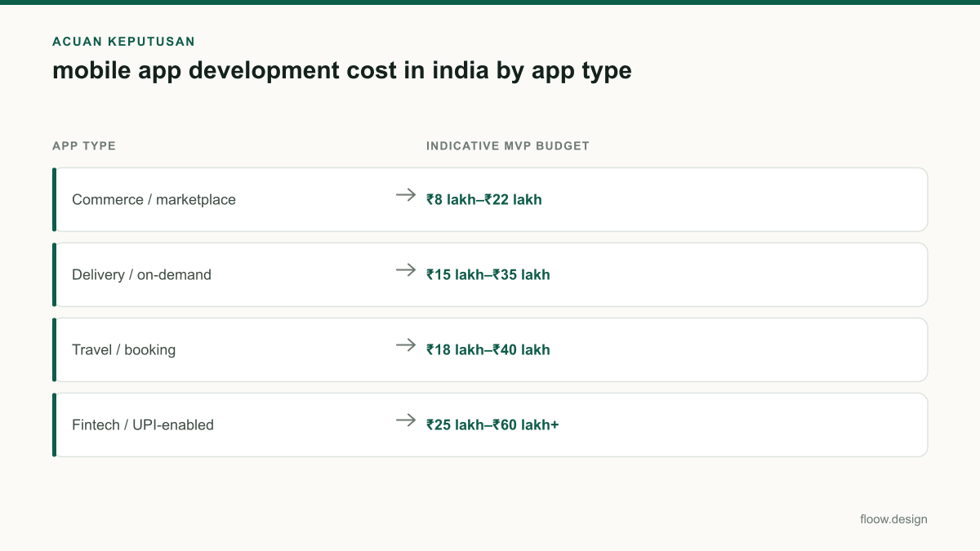Select the 'Travel / booking' label
This screenshot has height=551, width=980.
pos(123,350)
